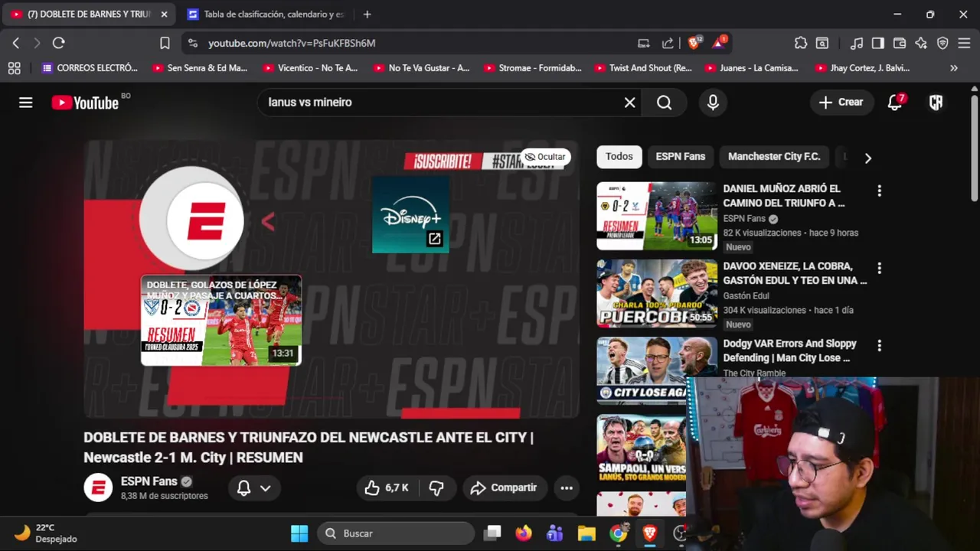
Task: Open more actions three-dot menu under video
Action: (x=567, y=487)
